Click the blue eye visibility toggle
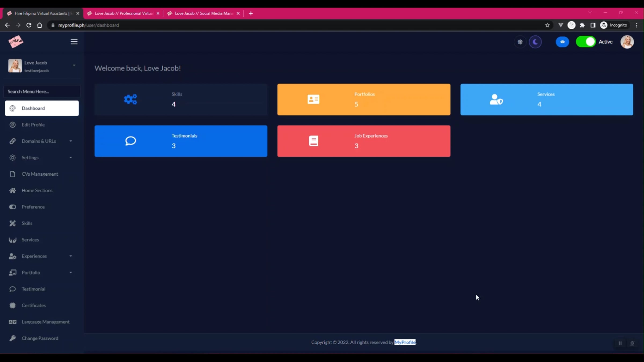 point(562,42)
